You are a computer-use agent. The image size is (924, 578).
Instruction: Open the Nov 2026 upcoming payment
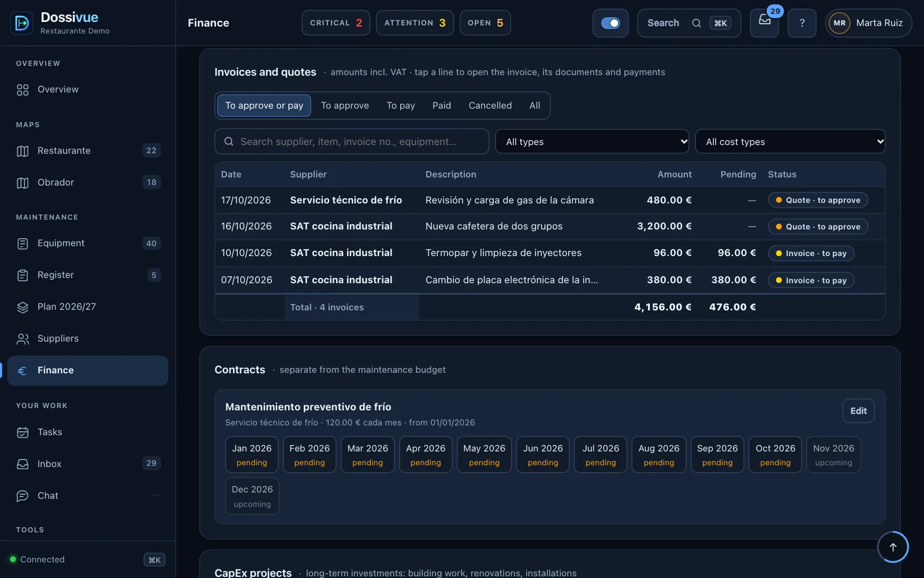click(833, 454)
